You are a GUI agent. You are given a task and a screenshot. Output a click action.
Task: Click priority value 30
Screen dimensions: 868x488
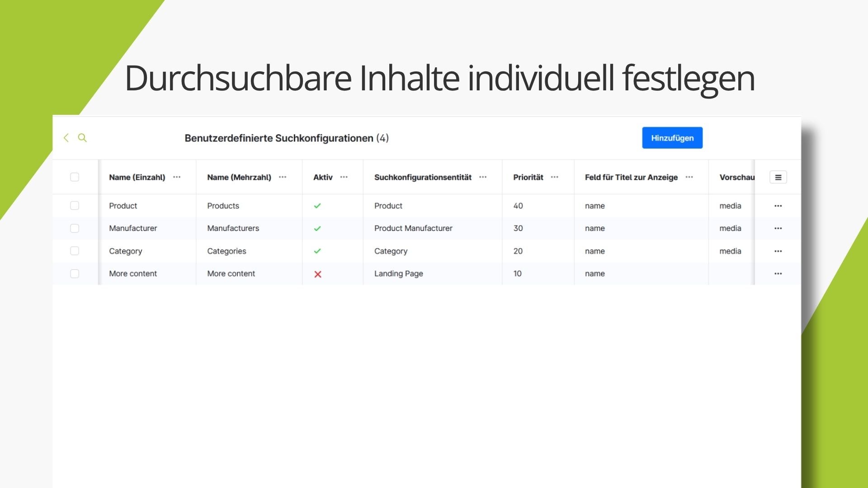(x=518, y=229)
